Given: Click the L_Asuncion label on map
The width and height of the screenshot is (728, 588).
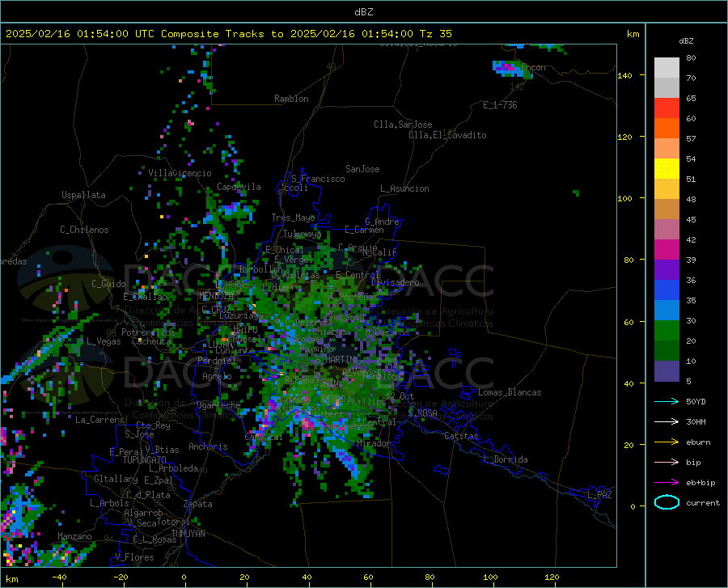Looking at the screenshot, I should 404,188.
